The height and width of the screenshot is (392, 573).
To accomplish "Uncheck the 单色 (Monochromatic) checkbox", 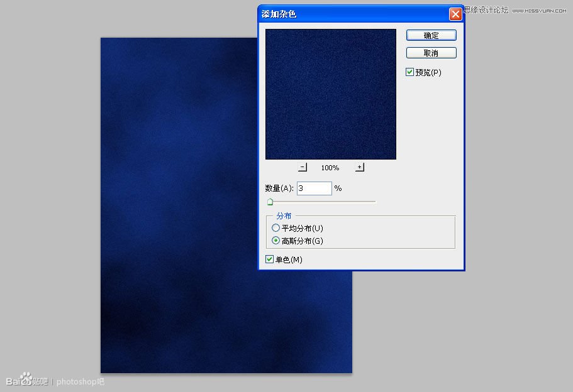I will pos(269,259).
